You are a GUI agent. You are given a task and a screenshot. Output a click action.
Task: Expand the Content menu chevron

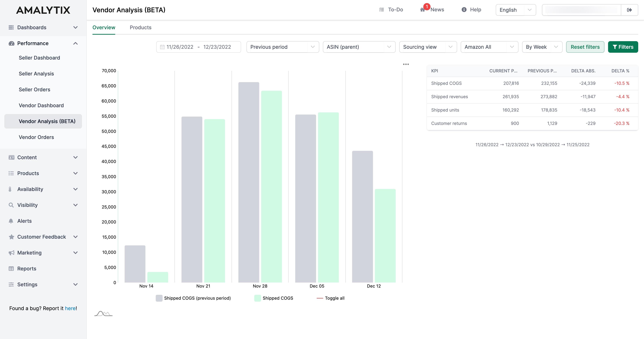pyautogui.click(x=75, y=157)
